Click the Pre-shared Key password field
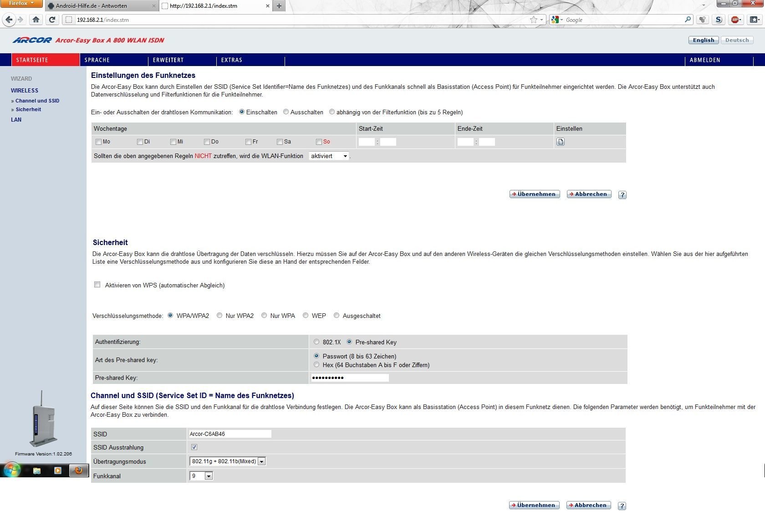765x532 pixels. click(x=350, y=378)
